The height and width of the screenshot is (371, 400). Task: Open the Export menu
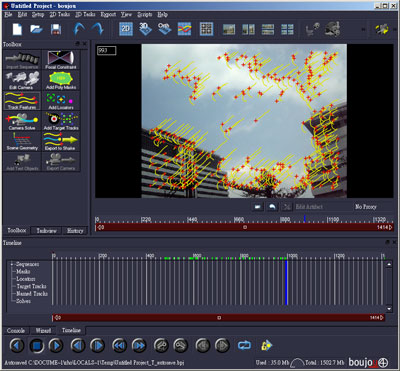(x=108, y=15)
